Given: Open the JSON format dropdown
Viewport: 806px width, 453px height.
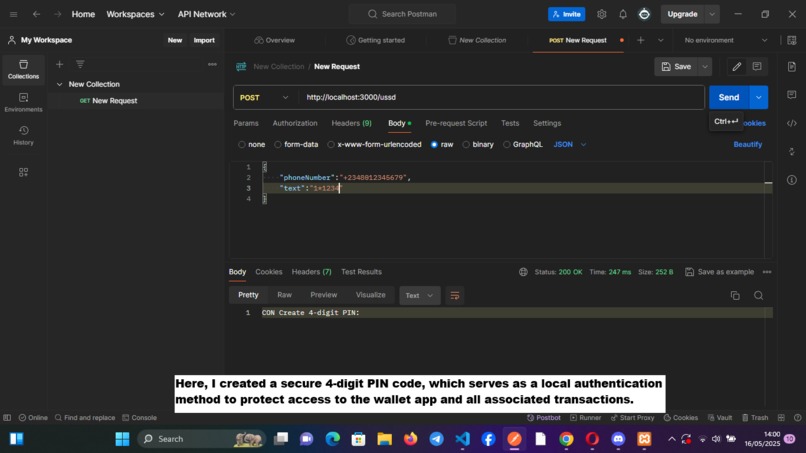Looking at the screenshot, I should [570, 144].
